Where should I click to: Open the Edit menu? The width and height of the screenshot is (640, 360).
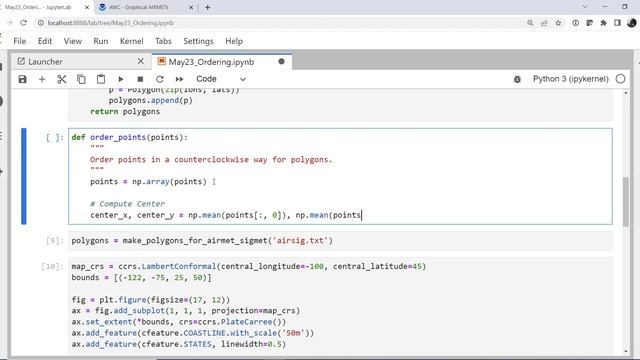[44, 41]
